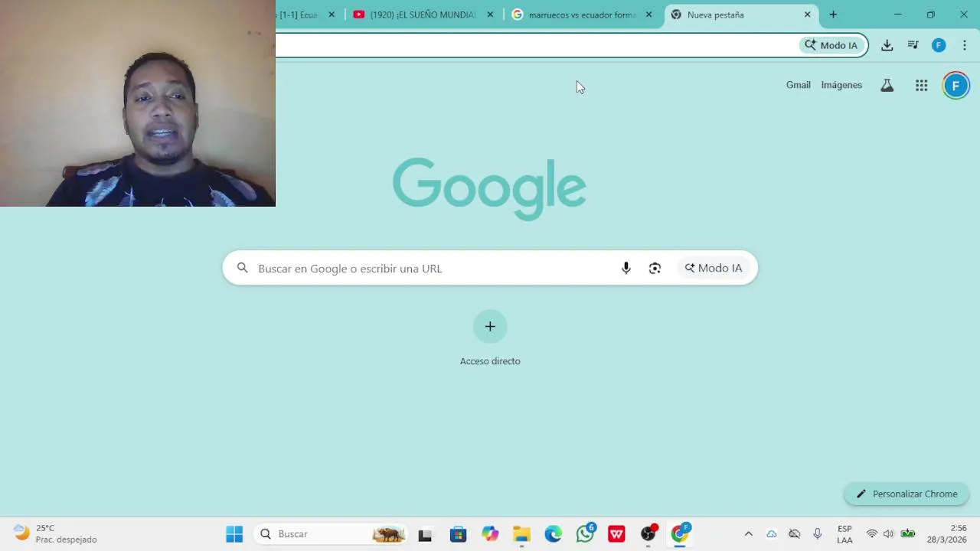Click the battery tray icon
This screenshot has height=551, width=980.
(908, 534)
